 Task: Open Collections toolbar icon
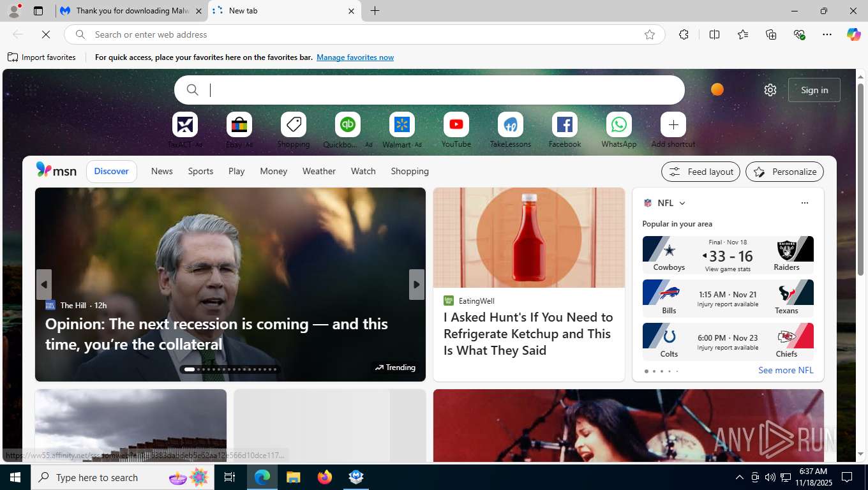[771, 34]
